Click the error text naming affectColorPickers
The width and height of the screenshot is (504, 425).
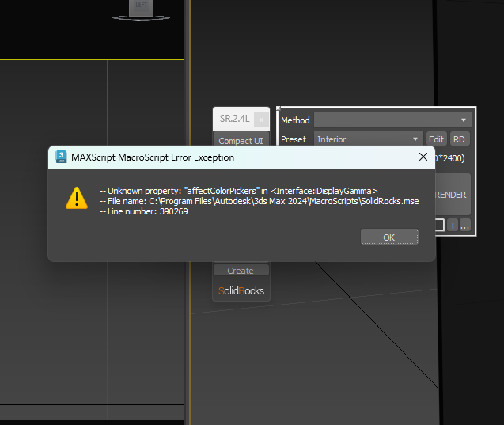pos(238,191)
